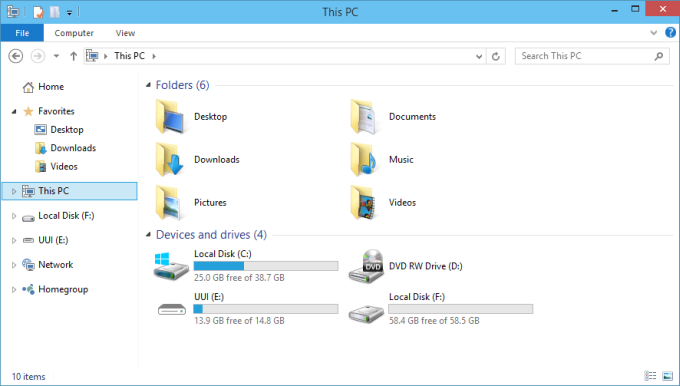Open the address bar history dropdown

tap(479, 56)
